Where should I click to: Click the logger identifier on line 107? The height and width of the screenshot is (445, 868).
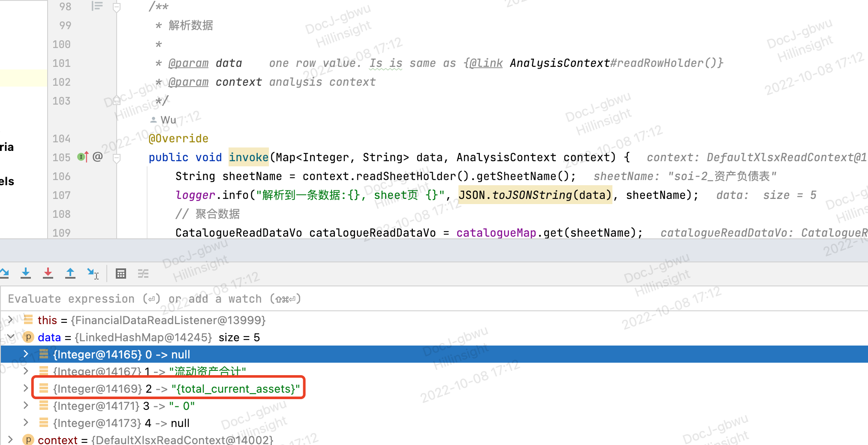click(x=195, y=195)
